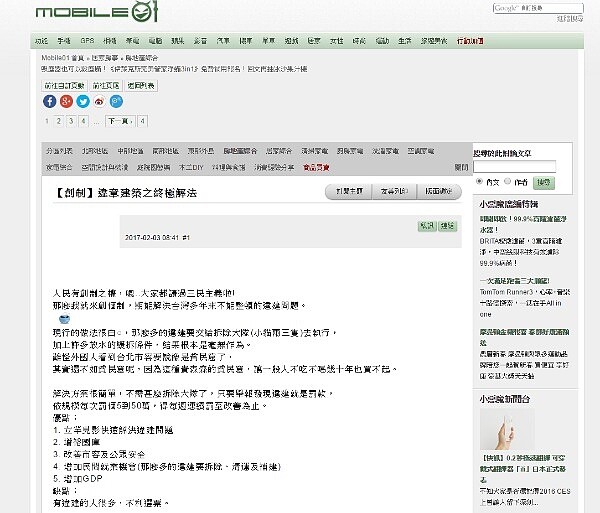Open the GPS section in top navigation
Image resolution: width=600 pixels, height=513 pixels.
[87, 41]
